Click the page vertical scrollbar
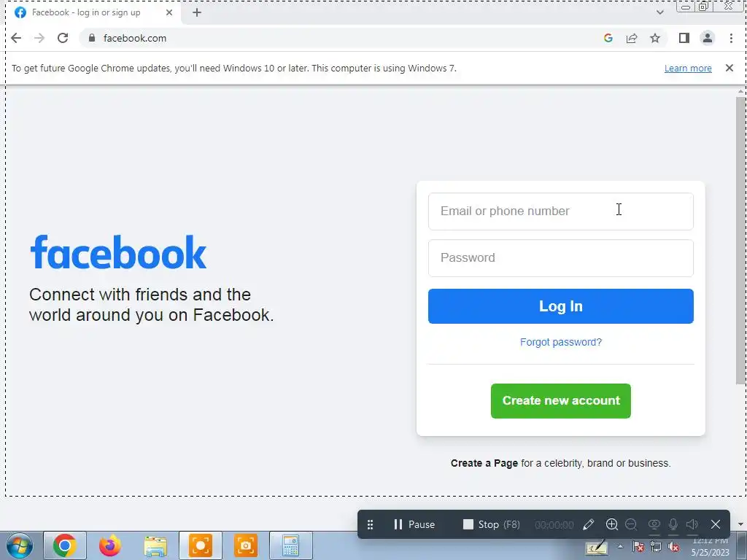The image size is (747, 560). (740, 241)
